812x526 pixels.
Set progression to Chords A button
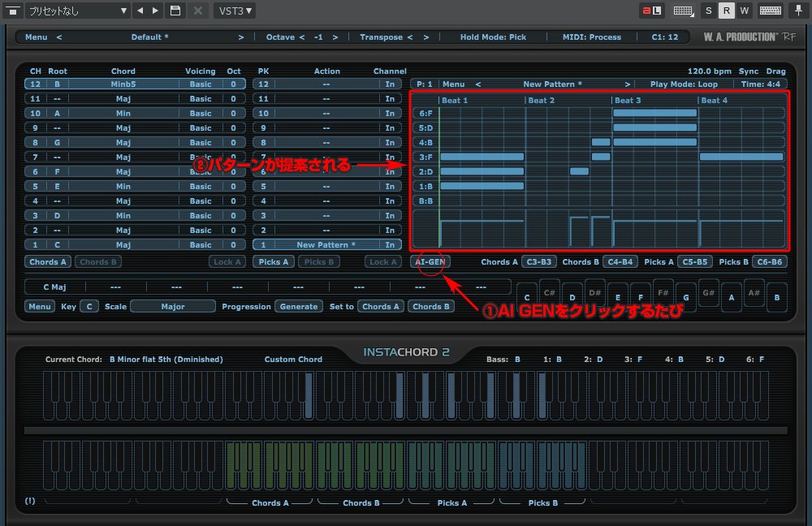[x=381, y=307]
